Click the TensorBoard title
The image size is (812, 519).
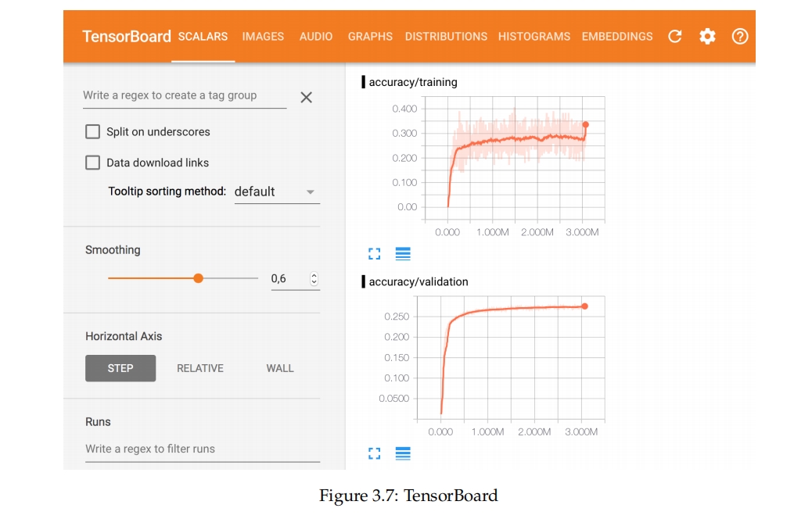(x=127, y=36)
